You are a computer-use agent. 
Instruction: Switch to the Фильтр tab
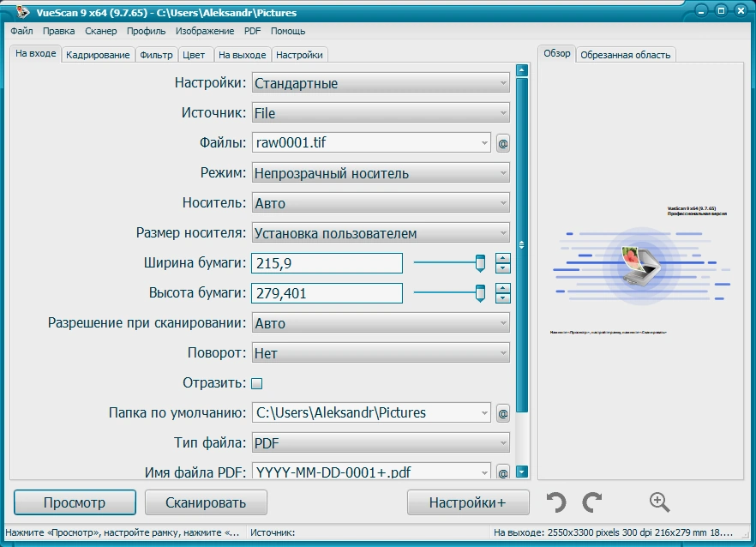pyautogui.click(x=156, y=55)
